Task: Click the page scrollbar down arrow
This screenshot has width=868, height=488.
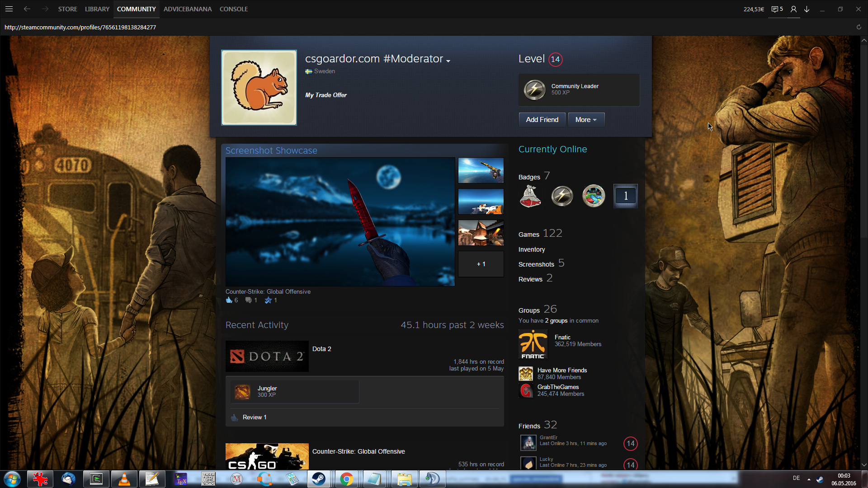Action: point(864,465)
